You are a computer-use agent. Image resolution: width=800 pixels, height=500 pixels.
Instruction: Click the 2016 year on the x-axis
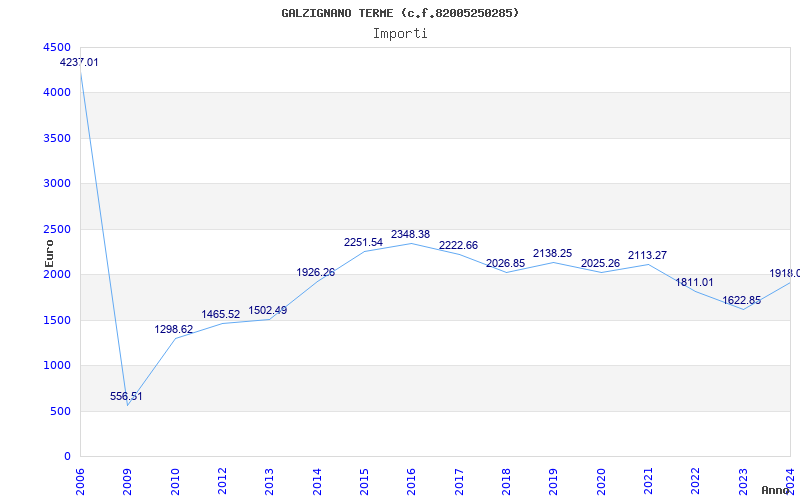pos(411,480)
